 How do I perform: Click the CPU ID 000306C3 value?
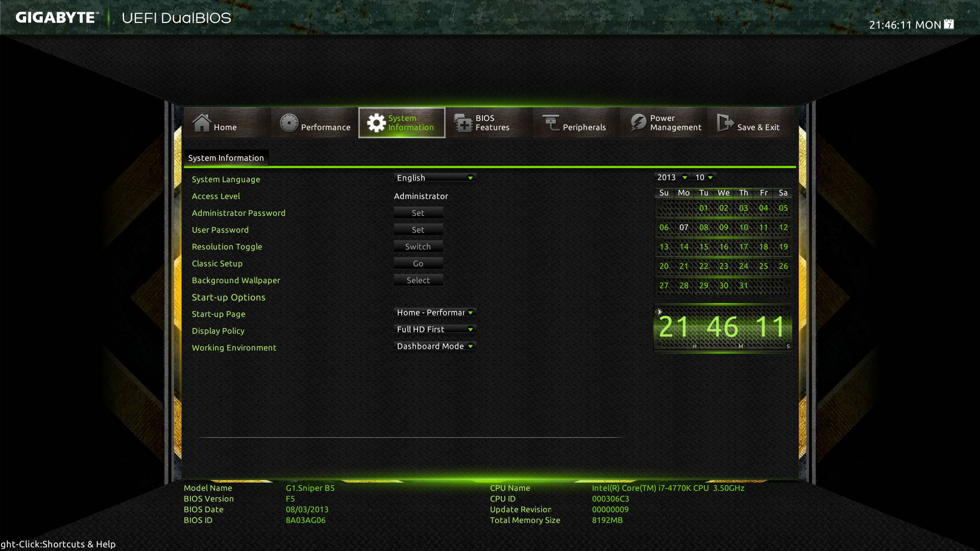[x=610, y=498]
